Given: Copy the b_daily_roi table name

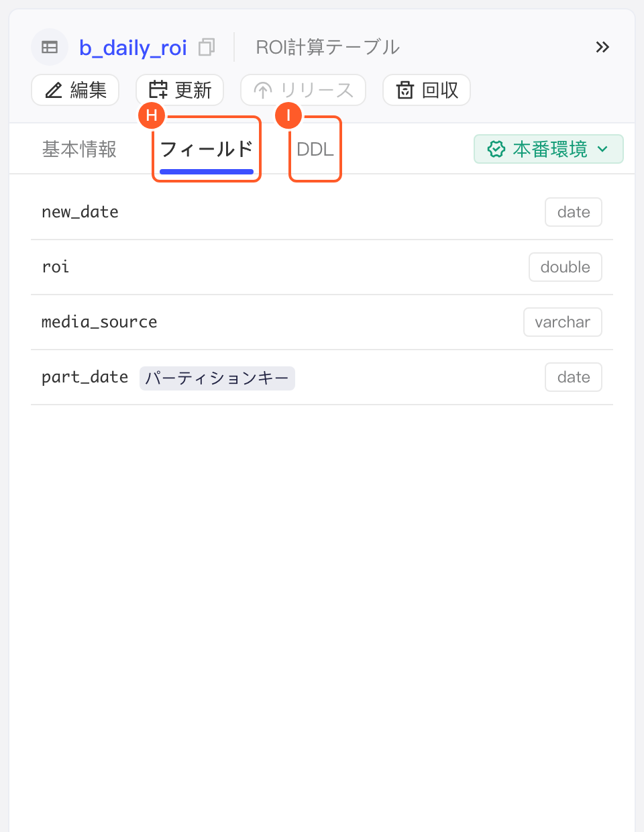Looking at the screenshot, I should tap(207, 47).
